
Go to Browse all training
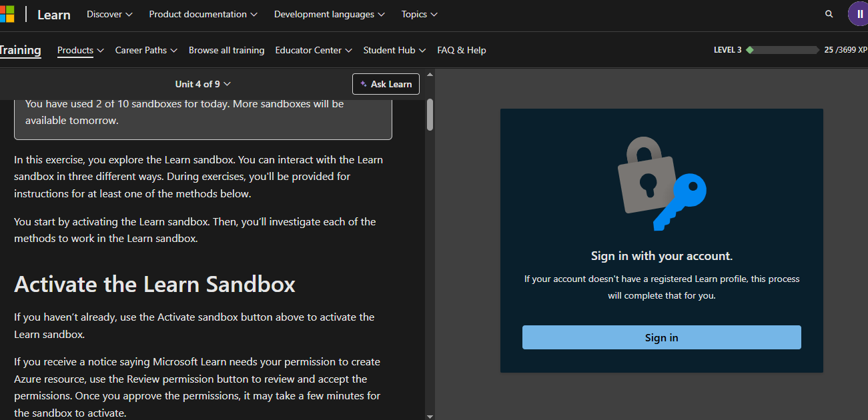point(226,50)
